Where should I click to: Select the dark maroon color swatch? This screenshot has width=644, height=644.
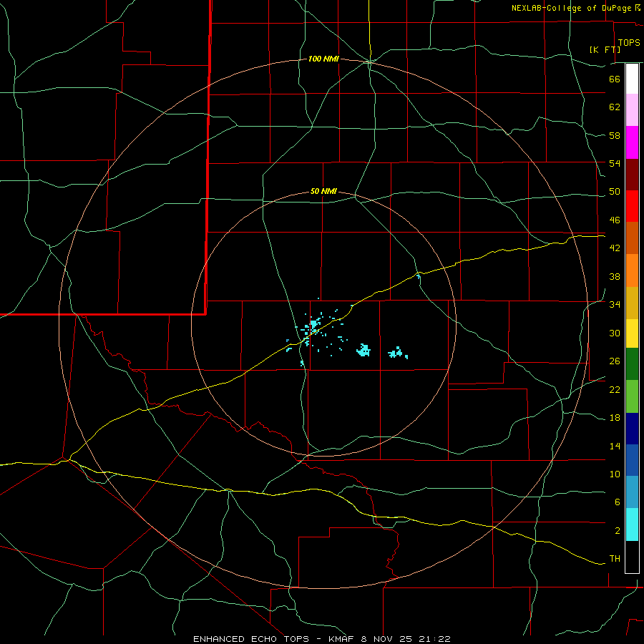pyautogui.click(x=632, y=175)
